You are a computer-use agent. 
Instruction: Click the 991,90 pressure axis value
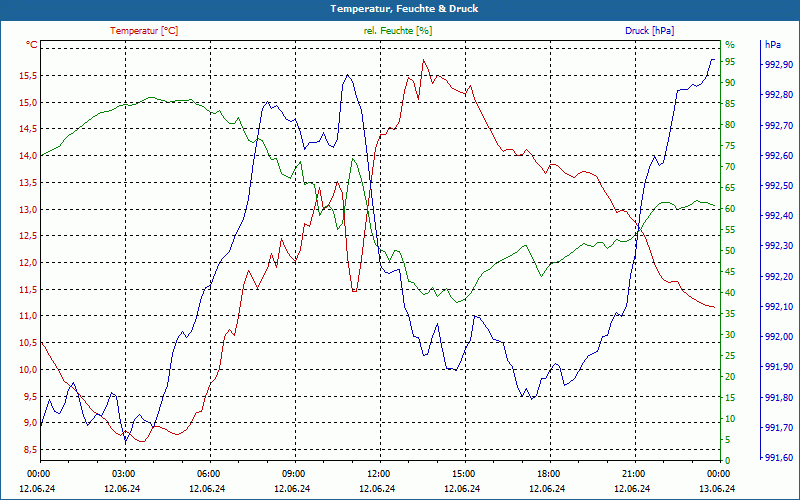(779, 367)
